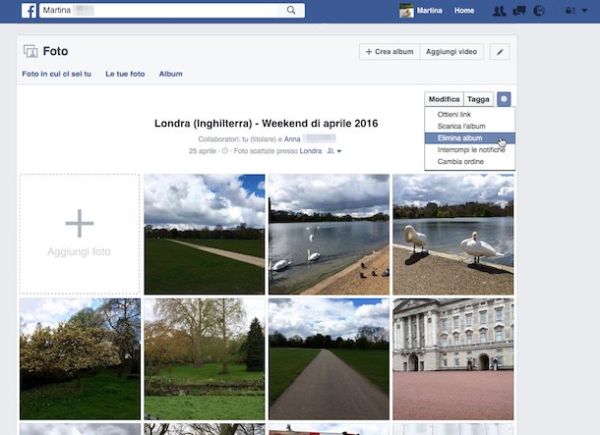Image resolution: width=600 pixels, height=435 pixels.
Task: Choose 'Scarica l'album' menu option
Action: (x=461, y=126)
